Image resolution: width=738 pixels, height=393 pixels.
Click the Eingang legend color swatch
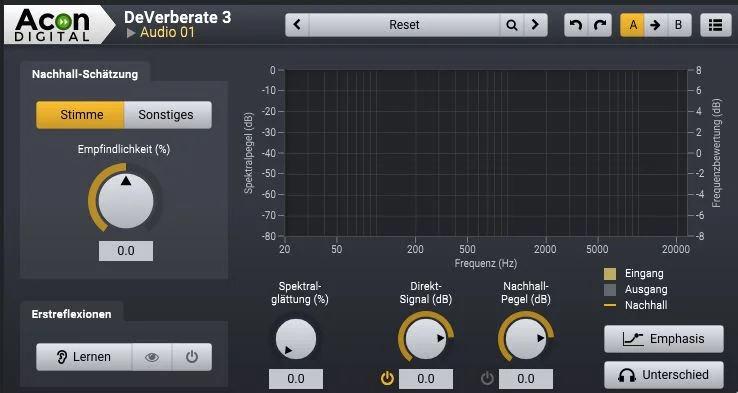[x=610, y=274]
